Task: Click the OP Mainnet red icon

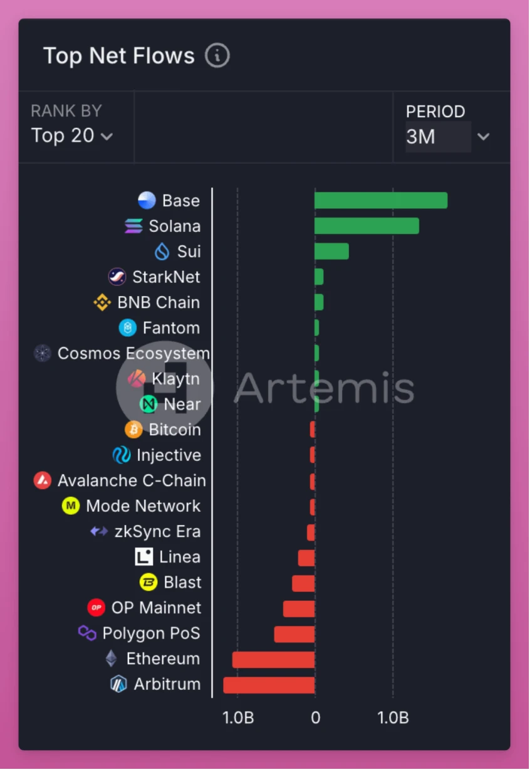Action: point(96,608)
